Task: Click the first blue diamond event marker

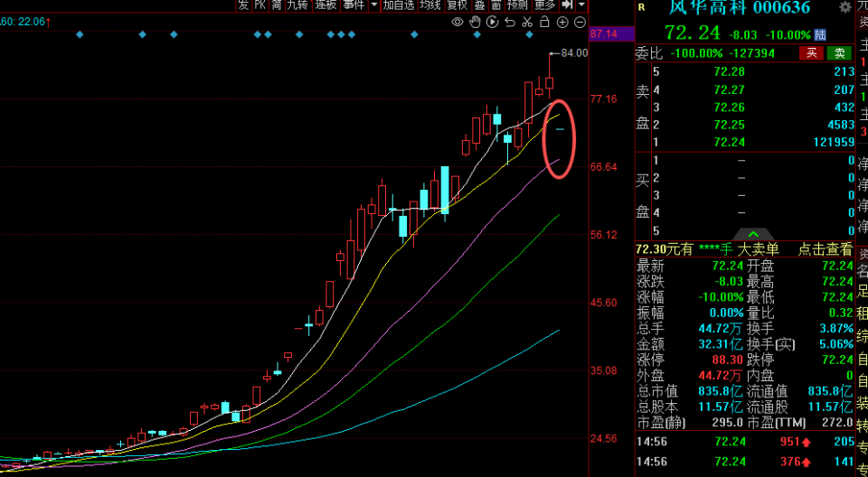Action: 80,34
